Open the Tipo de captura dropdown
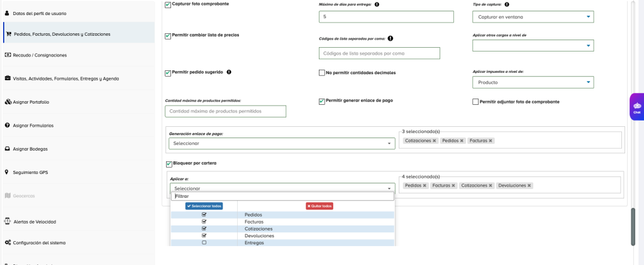The image size is (644, 265). click(533, 17)
